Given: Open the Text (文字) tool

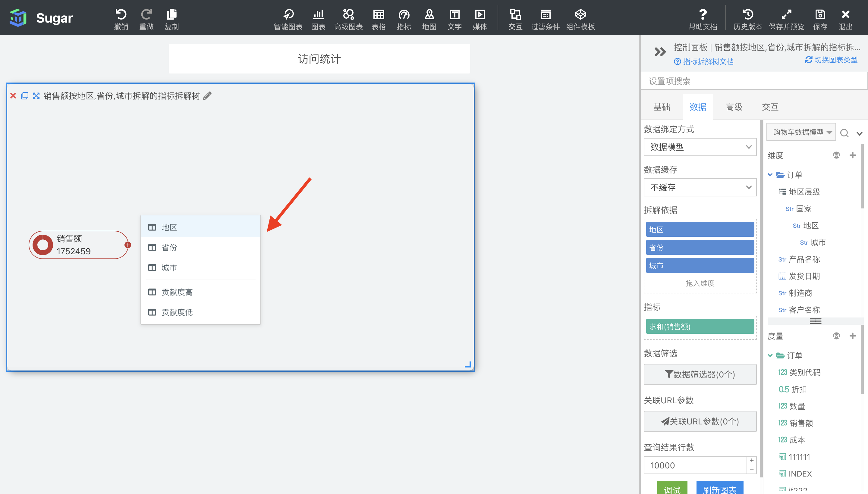Looking at the screenshot, I should pyautogui.click(x=454, y=19).
